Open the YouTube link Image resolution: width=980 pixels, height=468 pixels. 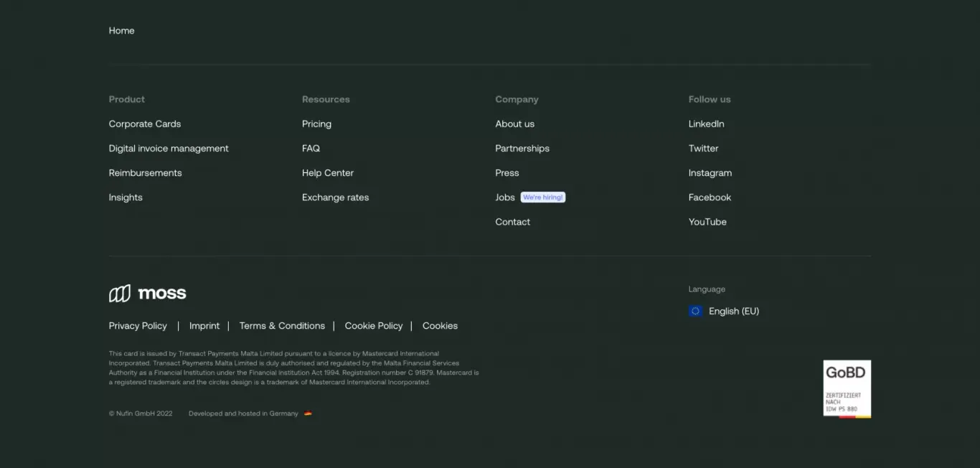[708, 222]
